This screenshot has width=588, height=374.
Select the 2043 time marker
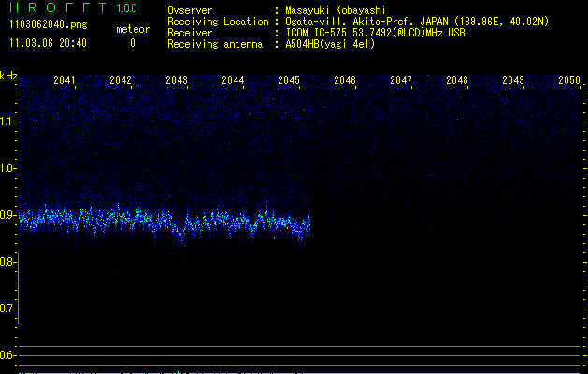177,81
